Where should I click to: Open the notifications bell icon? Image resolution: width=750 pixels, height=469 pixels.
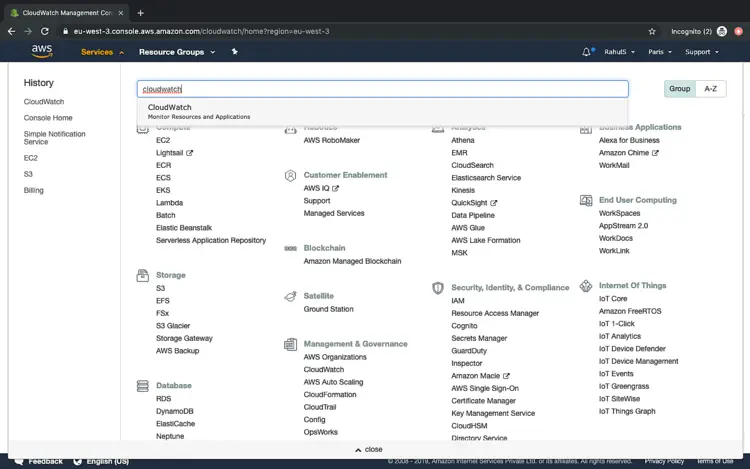586,52
